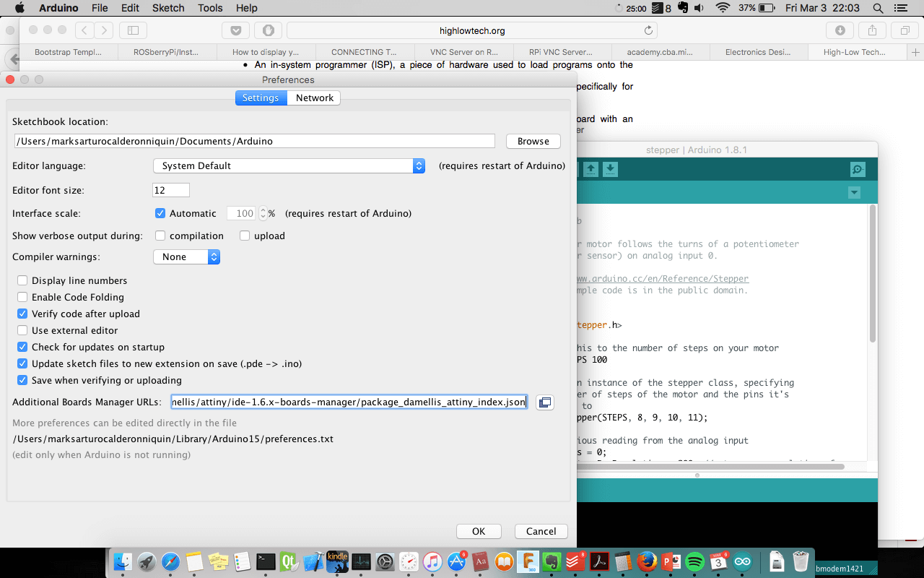The height and width of the screenshot is (578, 924).
Task: Uncheck Verify code after upload
Action: click(22, 314)
